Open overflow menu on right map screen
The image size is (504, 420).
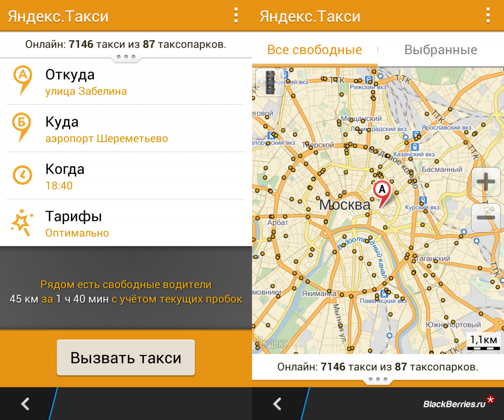coord(488,15)
